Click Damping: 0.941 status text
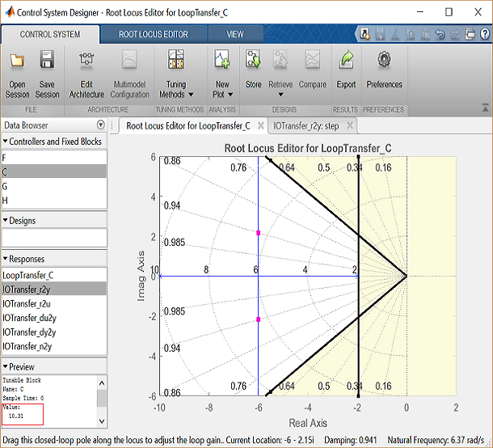The image size is (493, 448). click(x=351, y=440)
